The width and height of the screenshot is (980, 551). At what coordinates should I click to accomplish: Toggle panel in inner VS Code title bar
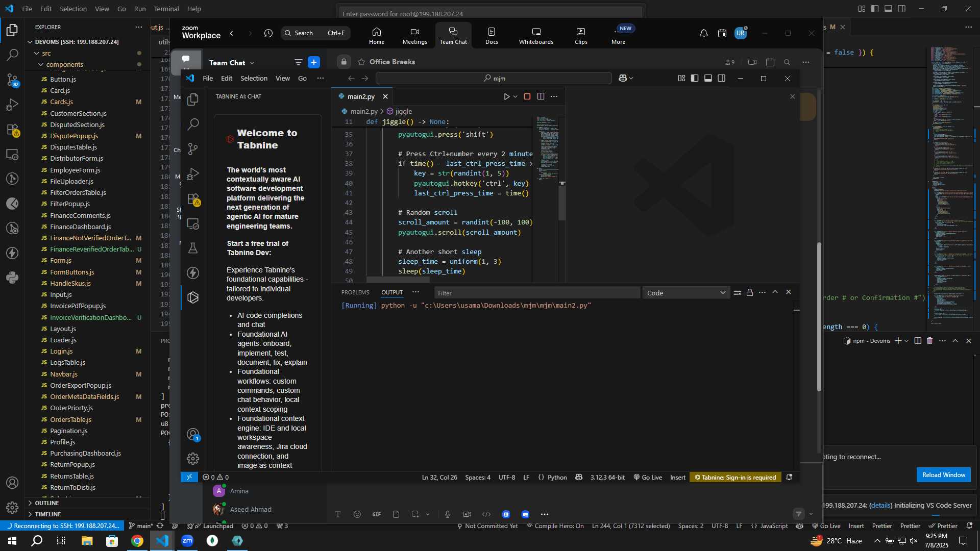(x=708, y=78)
